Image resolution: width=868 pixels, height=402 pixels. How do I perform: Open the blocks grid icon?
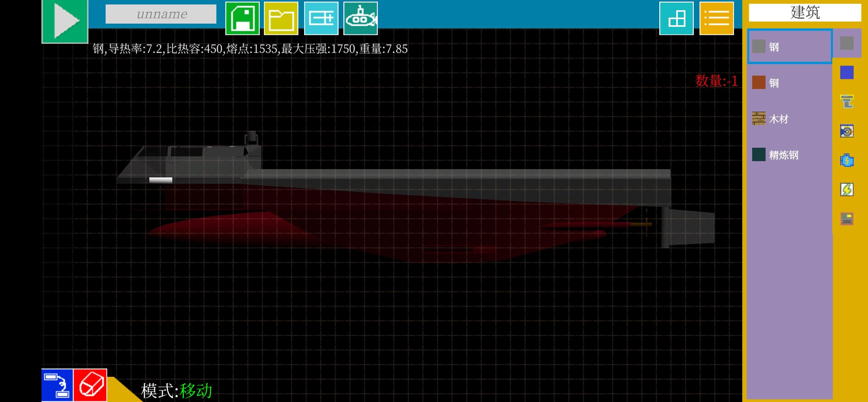coord(676,18)
